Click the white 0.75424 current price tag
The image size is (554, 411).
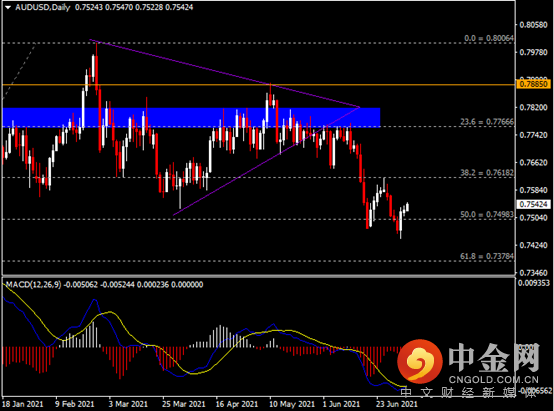[534, 204]
